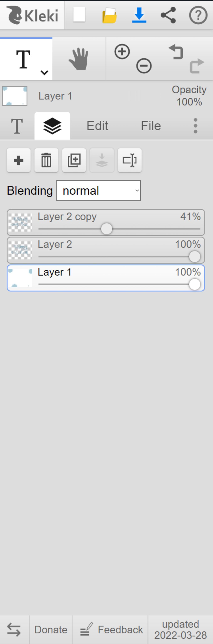The height and width of the screenshot is (644, 213).
Task: Create a new image with white page icon
Action: point(79,15)
